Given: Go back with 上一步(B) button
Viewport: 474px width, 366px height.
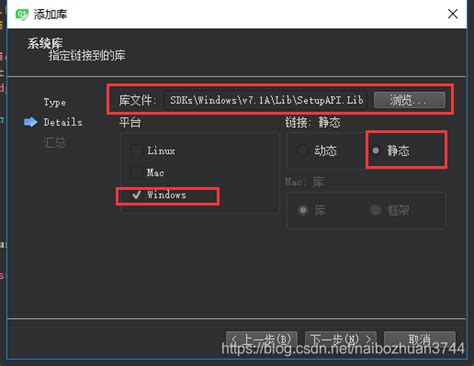Looking at the screenshot, I should (x=262, y=340).
